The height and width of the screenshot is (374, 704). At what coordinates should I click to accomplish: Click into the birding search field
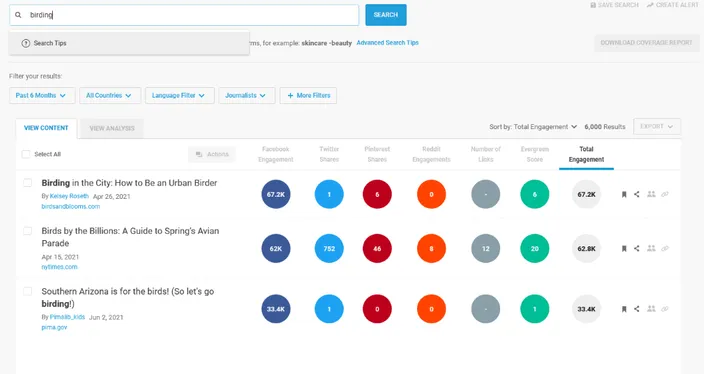[x=184, y=15]
